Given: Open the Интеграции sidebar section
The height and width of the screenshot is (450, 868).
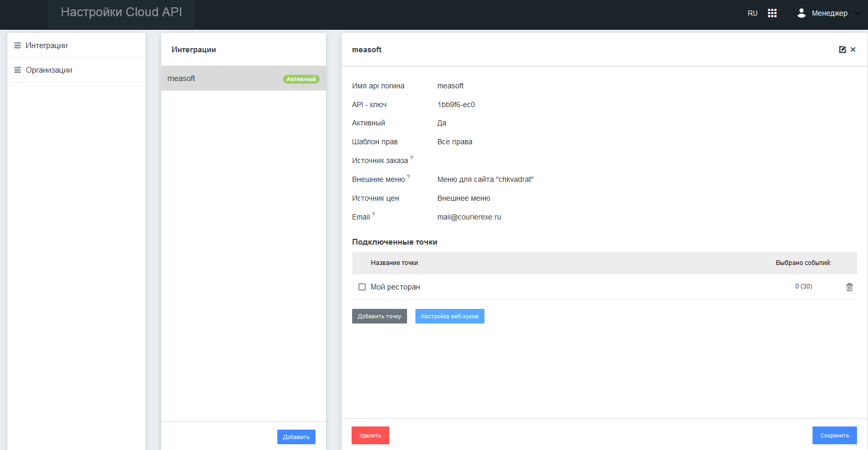Looking at the screenshot, I should click(76, 45).
